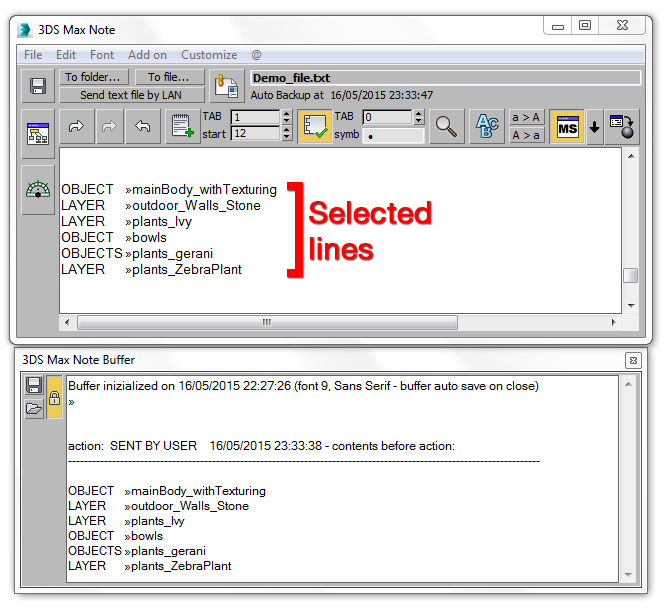Click the TAB value field showing 1
Screen dimensions: 665x610
click(x=255, y=117)
